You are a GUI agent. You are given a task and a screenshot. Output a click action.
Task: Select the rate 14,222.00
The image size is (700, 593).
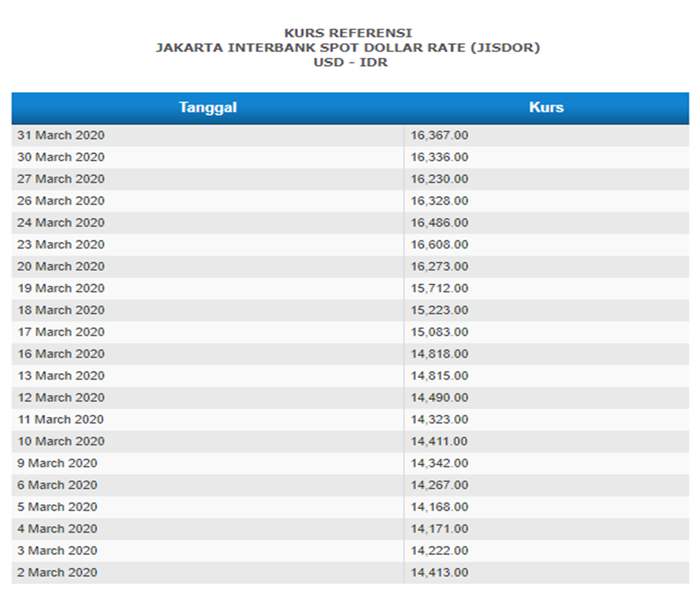(440, 551)
